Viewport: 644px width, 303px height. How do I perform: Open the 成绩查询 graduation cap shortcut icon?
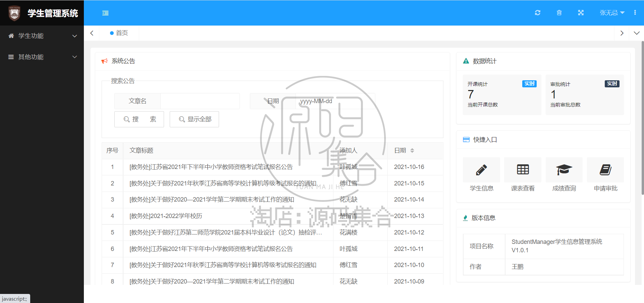point(564,170)
